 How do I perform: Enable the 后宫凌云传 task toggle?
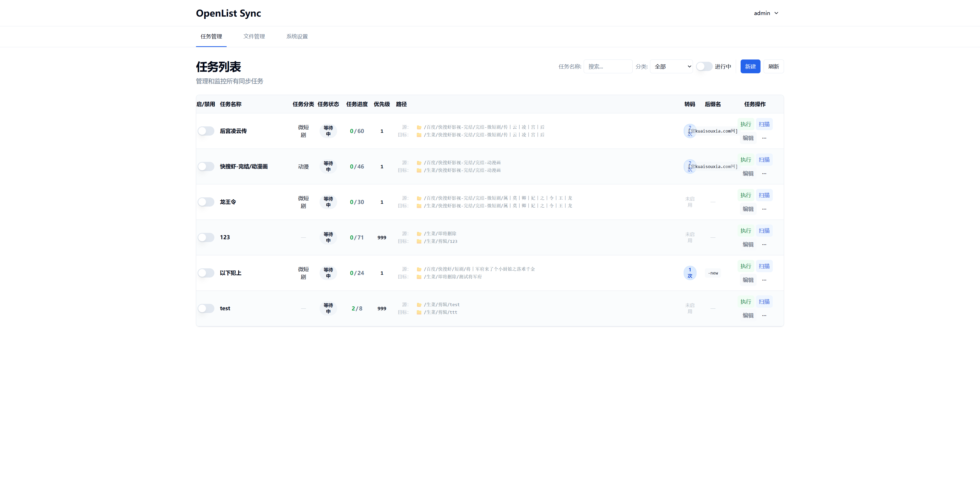click(x=206, y=131)
